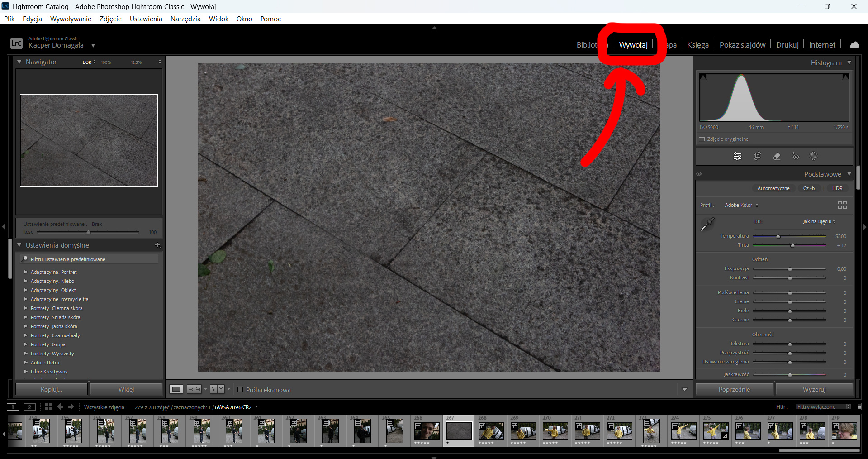Click the Wyzeruj button
Image resolution: width=868 pixels, height=459 pixels.
pos(814,389)
